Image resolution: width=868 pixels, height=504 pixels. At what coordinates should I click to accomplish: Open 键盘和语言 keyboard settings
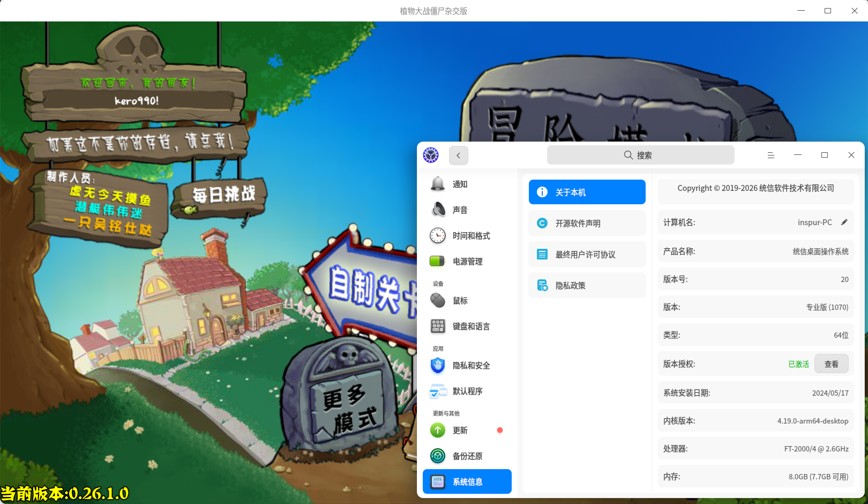(x=467, y=327)
